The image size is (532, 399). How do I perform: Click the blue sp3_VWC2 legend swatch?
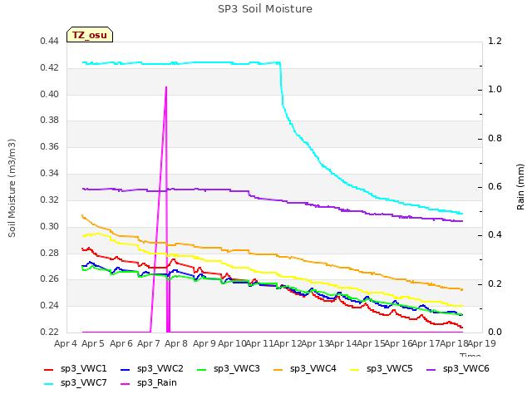(126, 369)
